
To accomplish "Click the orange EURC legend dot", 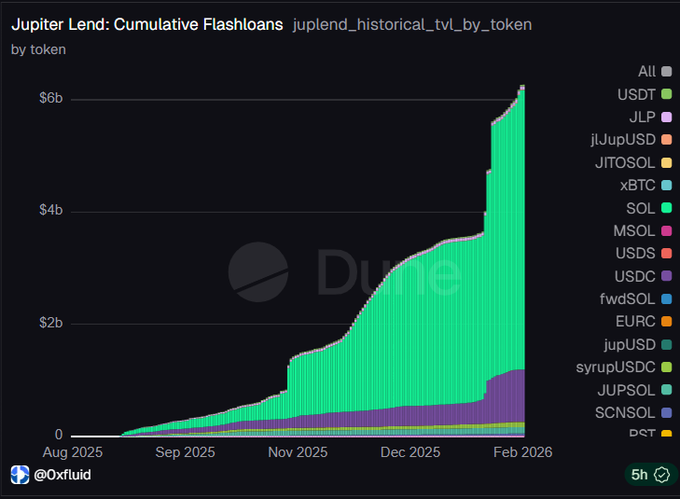I will click(x=666, y=322).
